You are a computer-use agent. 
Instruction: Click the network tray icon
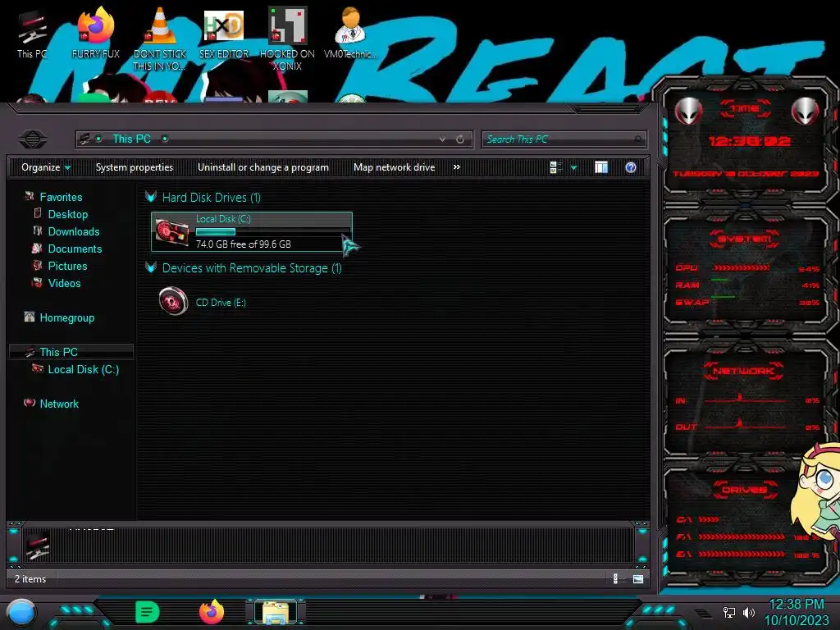pyautogui.click(x=729, y=612)
